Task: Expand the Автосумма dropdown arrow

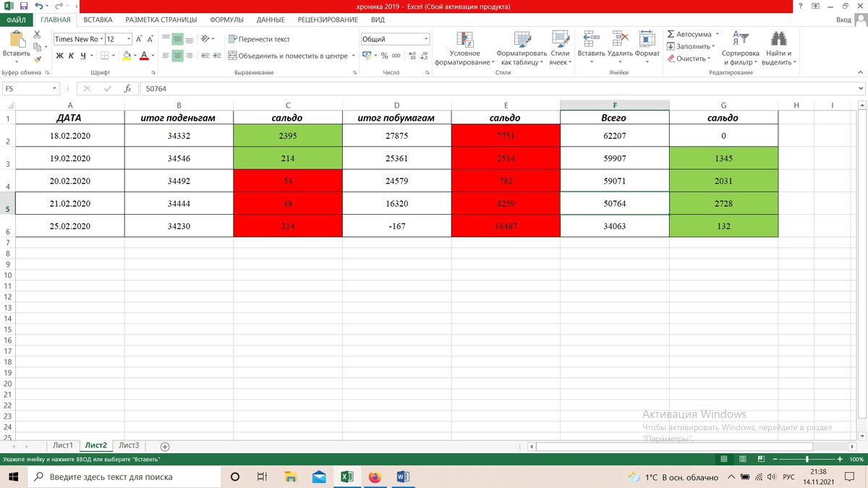Action: (x=717, y=34)
